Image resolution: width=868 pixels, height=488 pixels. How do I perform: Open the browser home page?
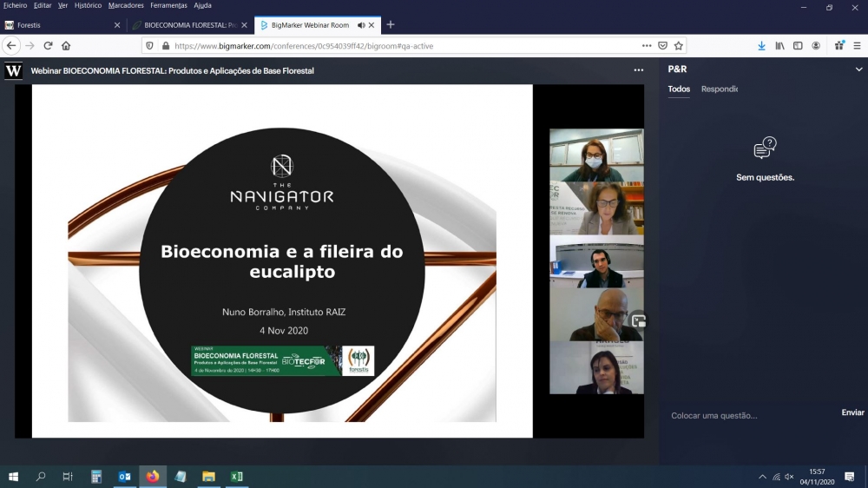point(66,45)
